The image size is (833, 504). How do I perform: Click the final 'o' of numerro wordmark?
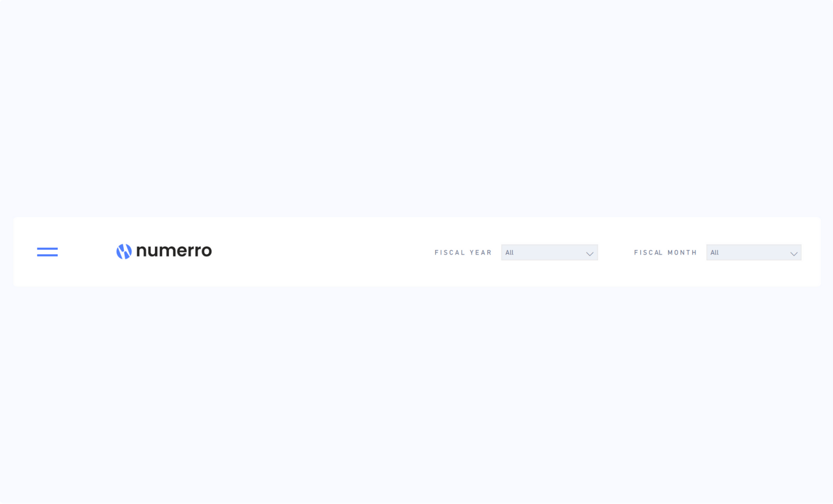pos(206,252)
